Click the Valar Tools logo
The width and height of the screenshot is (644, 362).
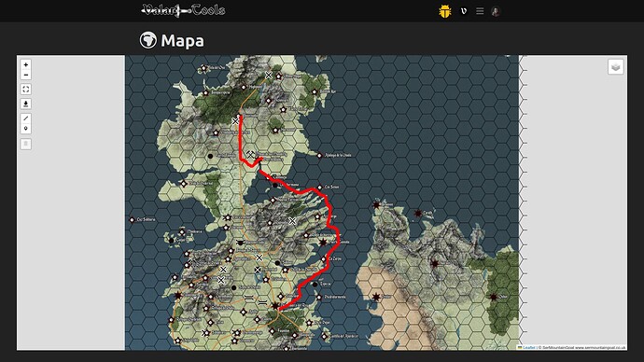[x=183, y=10]
